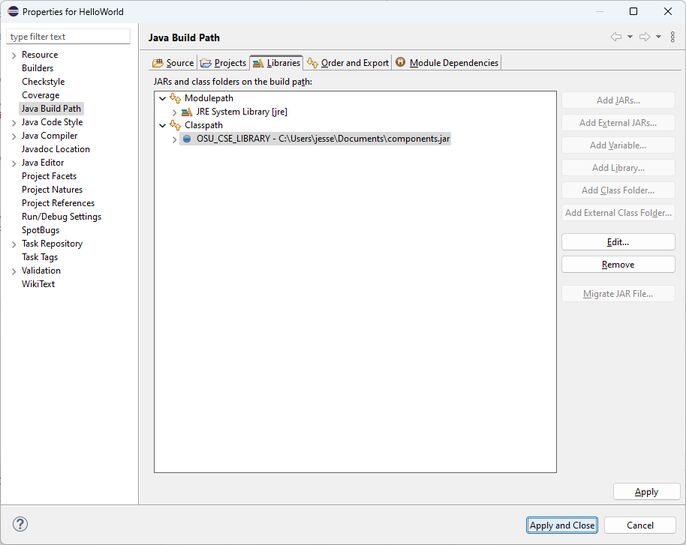The height and width of the screenshot is (545, 686).
Task: Click the forward navigation arrow icon
Action: coord(645,37)
